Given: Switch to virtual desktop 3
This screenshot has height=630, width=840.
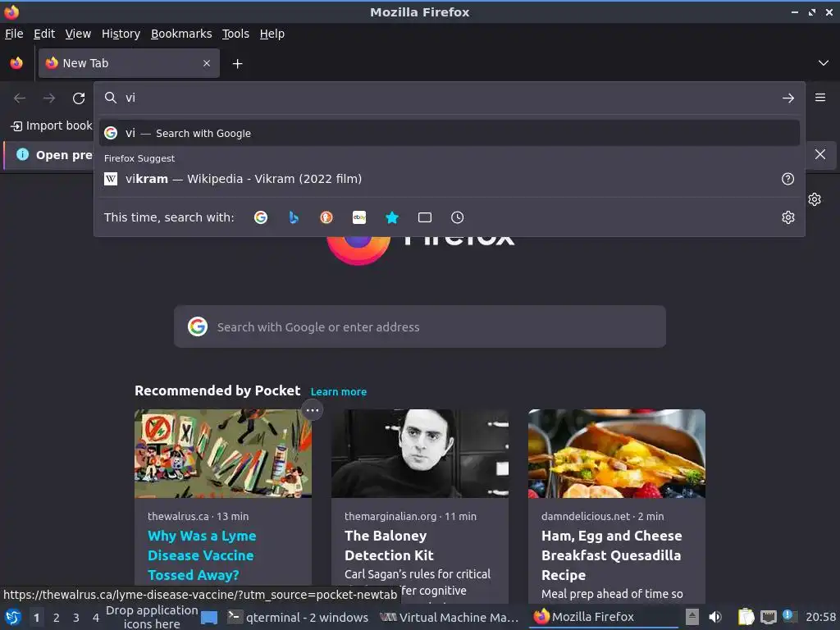Looking at the screenshot, I should [76, 618].
